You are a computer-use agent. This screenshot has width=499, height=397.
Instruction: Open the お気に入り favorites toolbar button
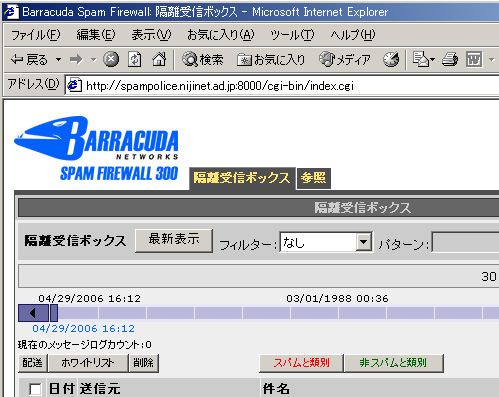coord(271,60)
